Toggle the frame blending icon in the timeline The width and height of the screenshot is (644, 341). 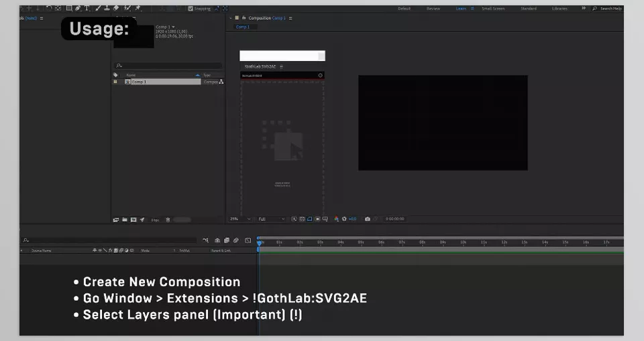[x=226, y=241]
